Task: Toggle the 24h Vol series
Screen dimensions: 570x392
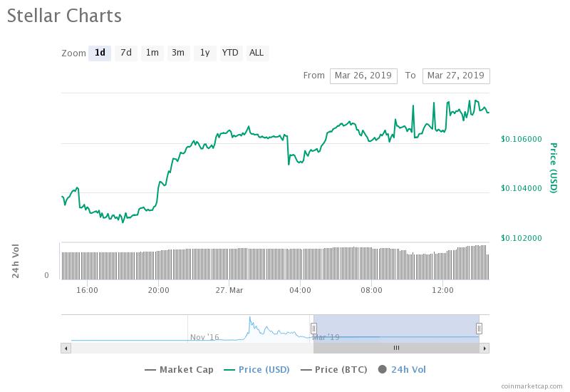Action: (402, 370)
